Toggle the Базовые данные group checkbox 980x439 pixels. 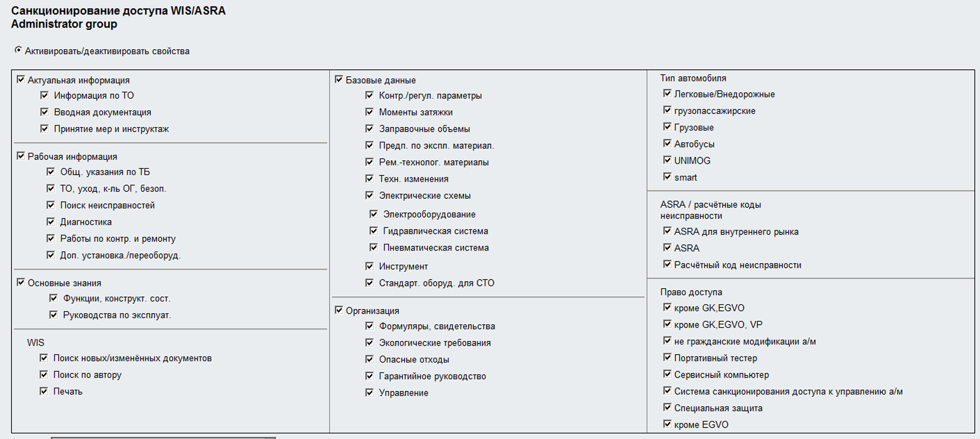(x=339, y=79)
